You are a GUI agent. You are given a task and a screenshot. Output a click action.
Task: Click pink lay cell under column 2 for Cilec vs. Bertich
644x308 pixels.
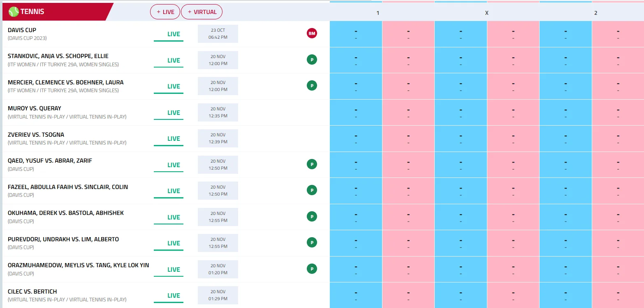(618, 295)
